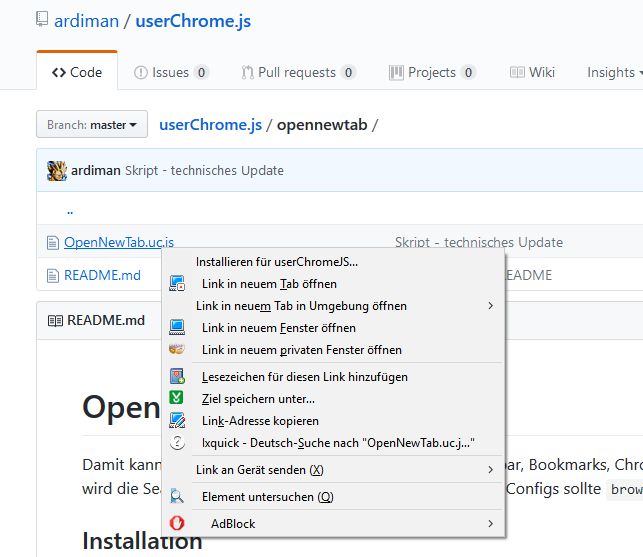Select 'Installieren für userChromeJS...' menu entry
This screenshot has width=643, height=557.
[x=333, y=262]
